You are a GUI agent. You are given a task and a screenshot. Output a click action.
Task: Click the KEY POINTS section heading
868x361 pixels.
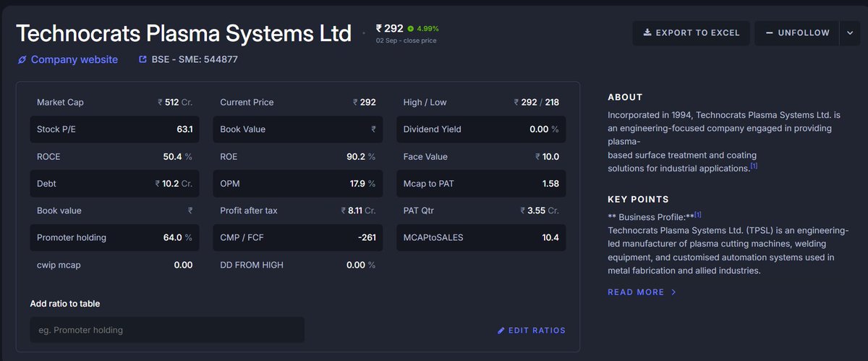[638, 199]
